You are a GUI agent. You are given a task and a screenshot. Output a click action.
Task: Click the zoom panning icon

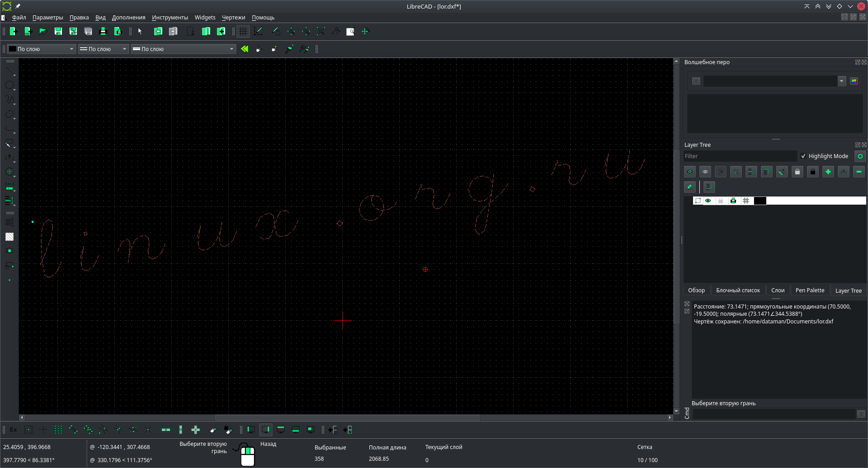pyautogui.click(x=366, y=31)
